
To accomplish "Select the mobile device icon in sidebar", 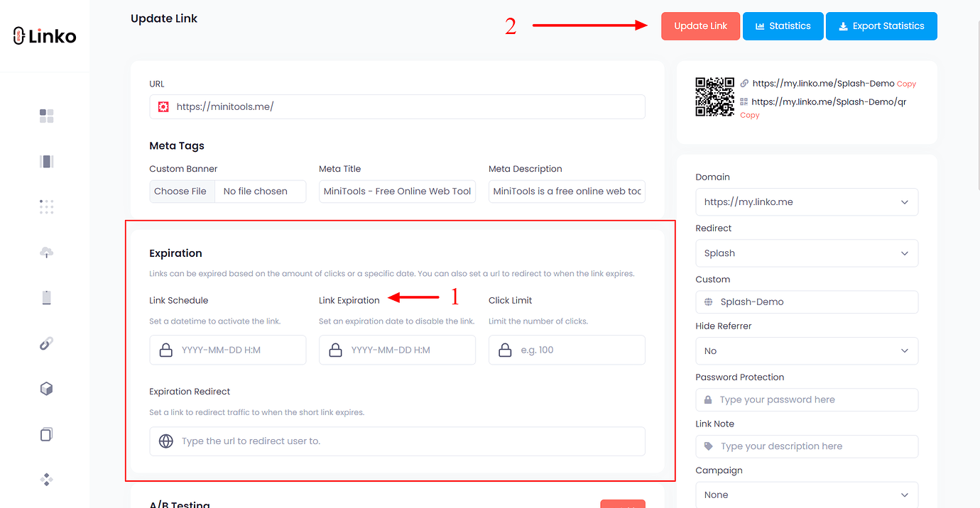I will tap(45, 297).
